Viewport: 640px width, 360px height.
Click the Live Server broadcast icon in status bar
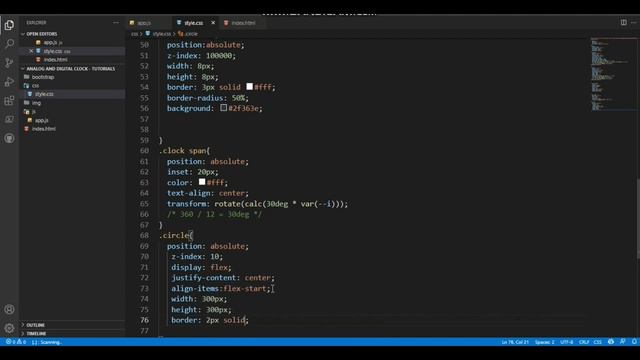coord(611,342)
